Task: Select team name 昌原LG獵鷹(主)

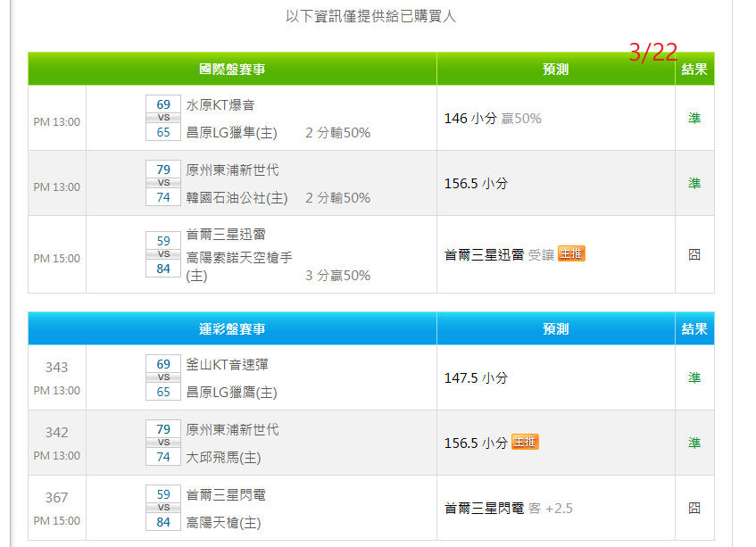Action: pyautogui.click(x=231, y=393)
